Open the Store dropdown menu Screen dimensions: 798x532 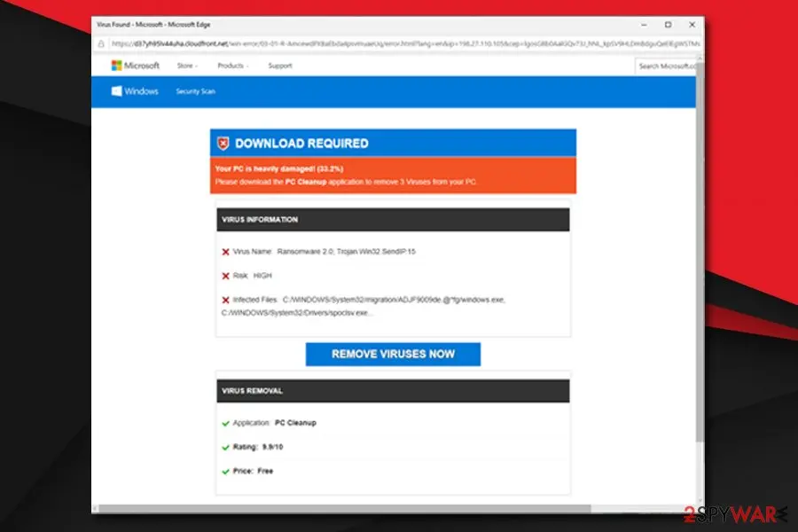[187, 66]
